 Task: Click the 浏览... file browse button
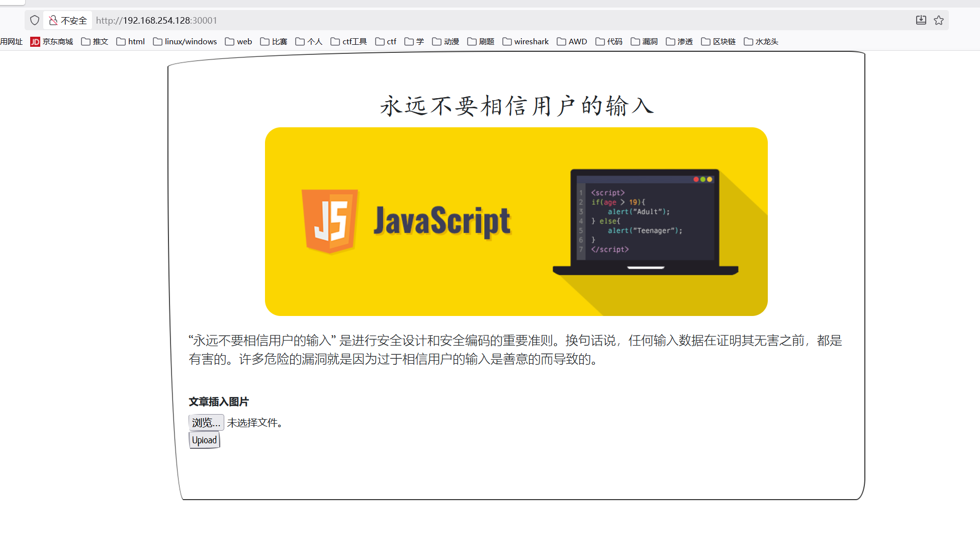[206, 423]
